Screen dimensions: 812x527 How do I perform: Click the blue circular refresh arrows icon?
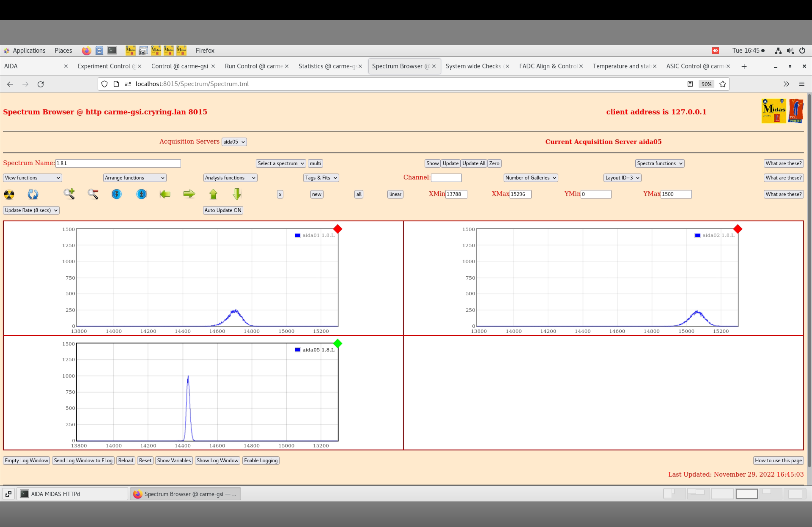33,194
